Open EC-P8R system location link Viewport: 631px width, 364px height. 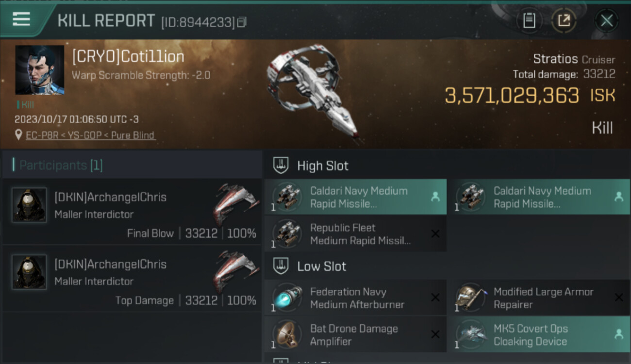[x=90, y=135]
